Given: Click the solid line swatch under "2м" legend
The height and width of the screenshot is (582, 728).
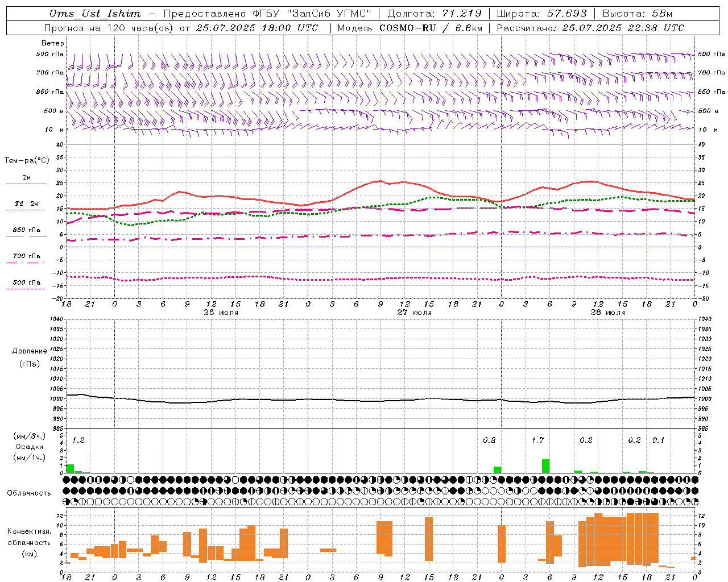Looking at the screenshot, I should pyautogui.click(x=26, y=184).
